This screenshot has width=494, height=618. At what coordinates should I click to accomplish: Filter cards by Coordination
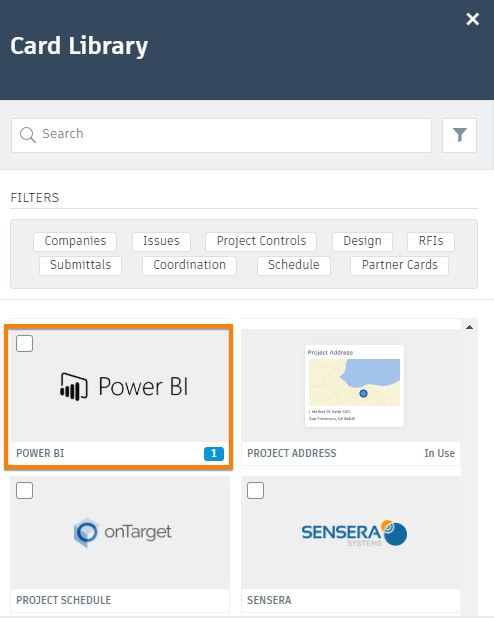(189, 265)
